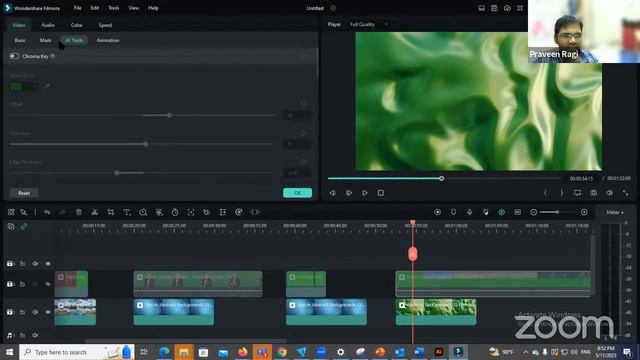The width and height of the screenshot is (640, 360).
Task: Click the player progress bar handle
Action: [x=442, y=178]
